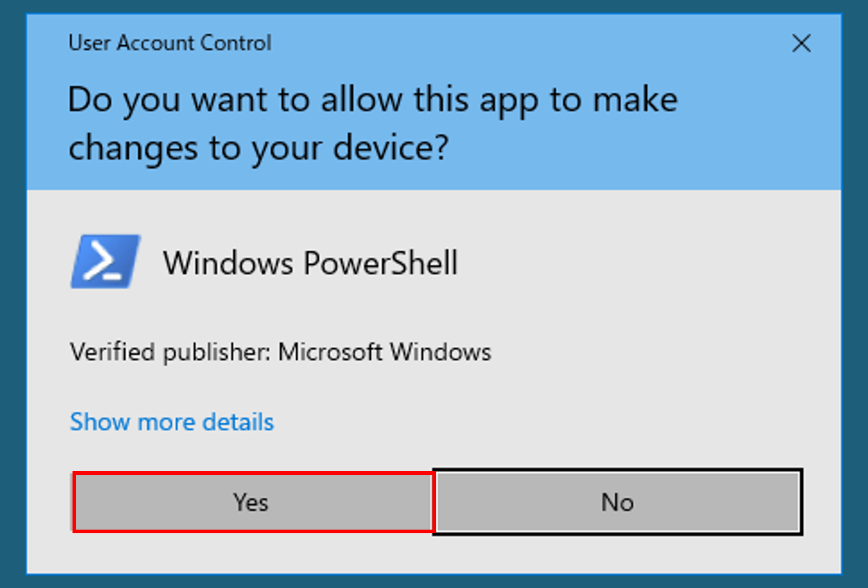
Task: Choose No to deny the request
Action: 618,502
